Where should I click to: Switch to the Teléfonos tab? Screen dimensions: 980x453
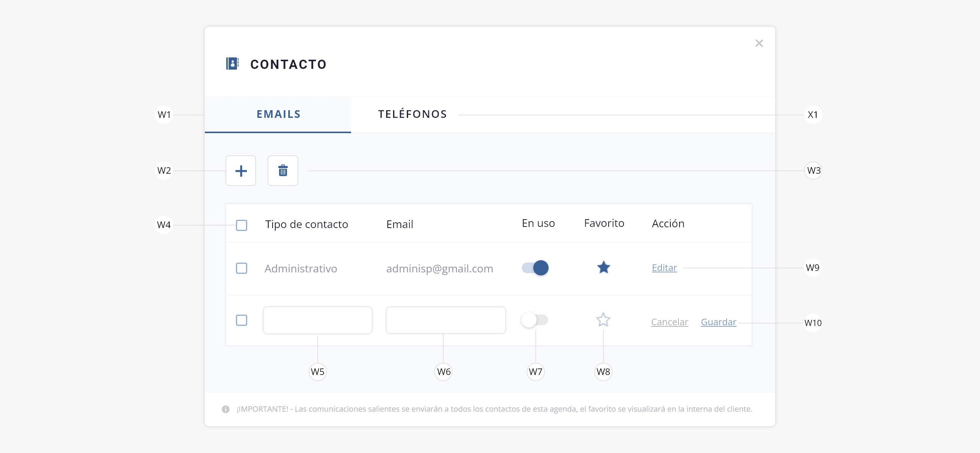pyautogui.click(x=413, y=114)
